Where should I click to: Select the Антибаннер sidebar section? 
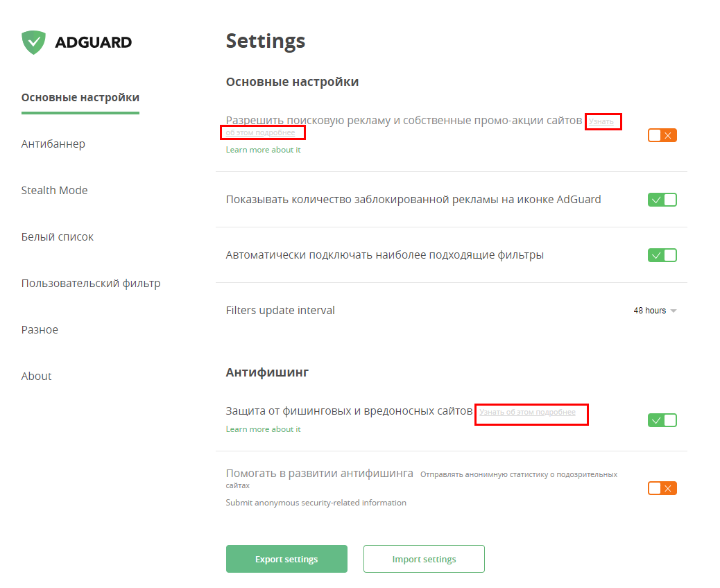pos(53,144)
